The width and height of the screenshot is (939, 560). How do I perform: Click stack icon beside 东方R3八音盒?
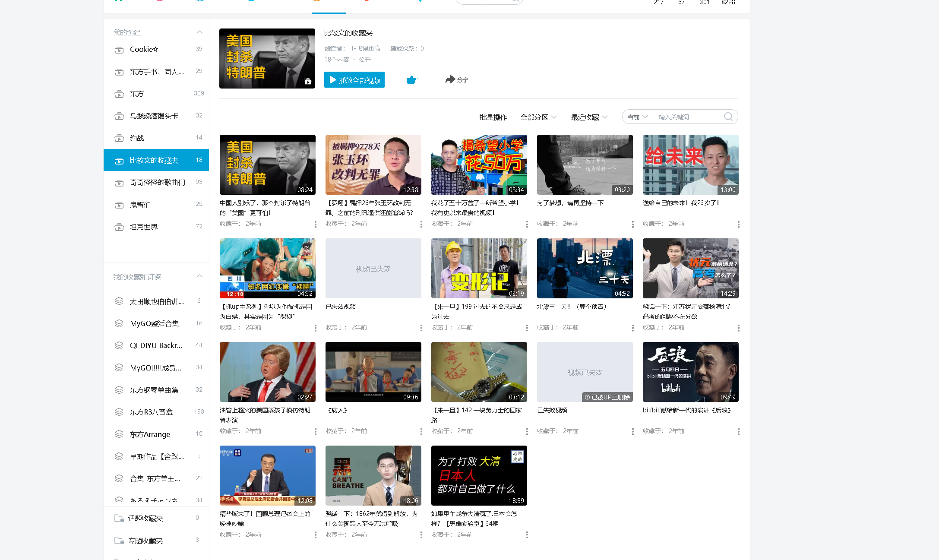(119, 412)
